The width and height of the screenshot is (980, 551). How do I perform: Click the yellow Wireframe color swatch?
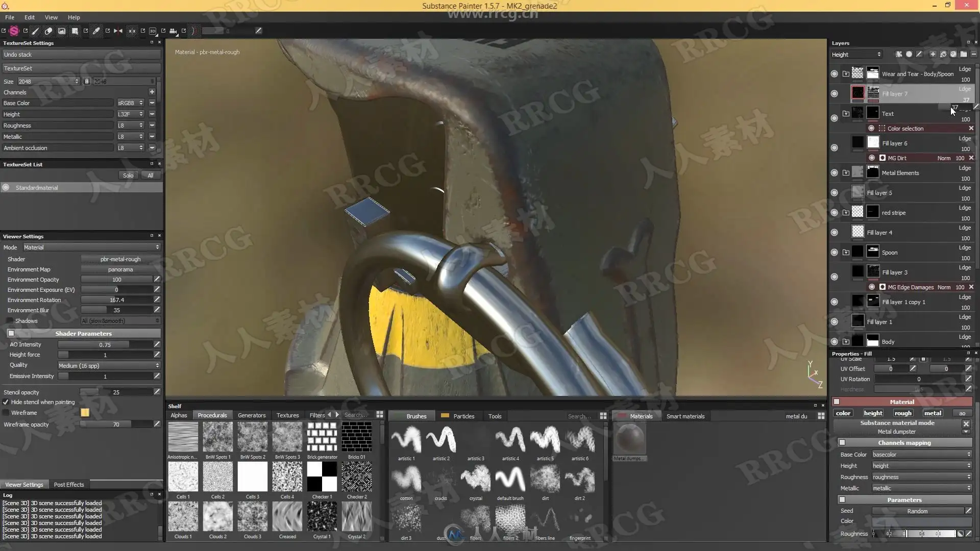click(x=85, y=413)
